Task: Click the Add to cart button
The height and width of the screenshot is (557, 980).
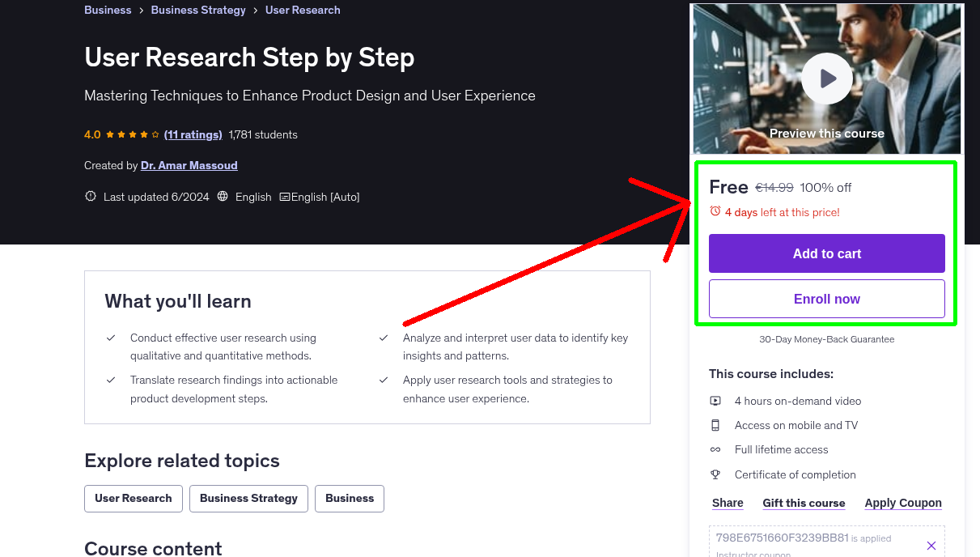Action: coord(826,253)
